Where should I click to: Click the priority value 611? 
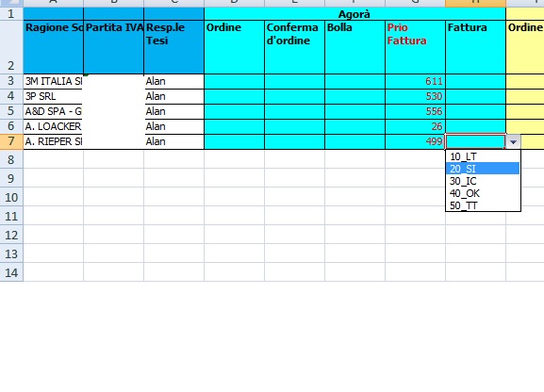pyautogui.click(x=415, y=81)
